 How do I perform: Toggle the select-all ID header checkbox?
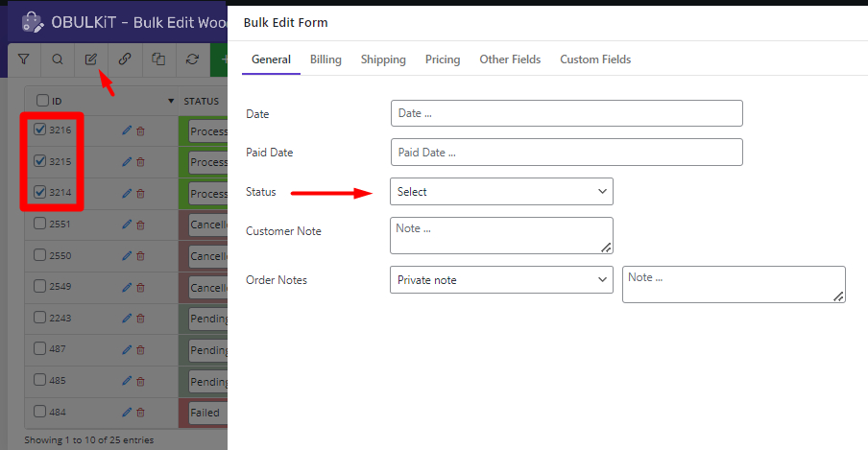click(42, 101)
